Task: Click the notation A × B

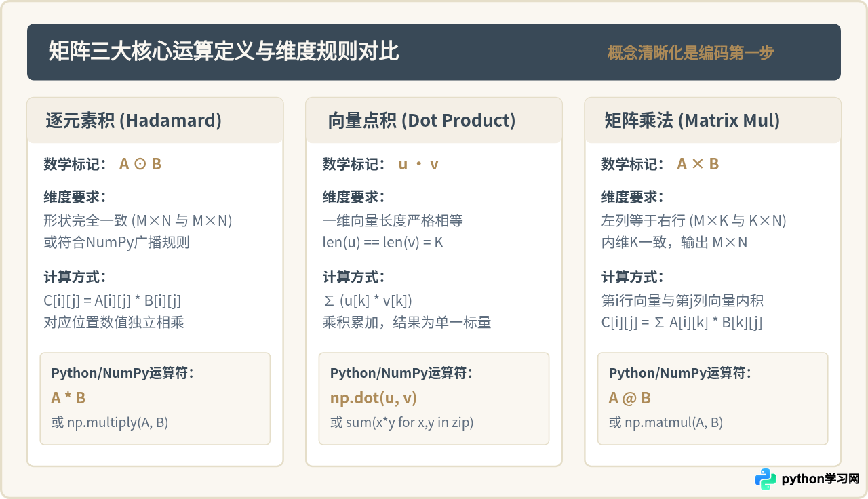Action: point(698,164)
